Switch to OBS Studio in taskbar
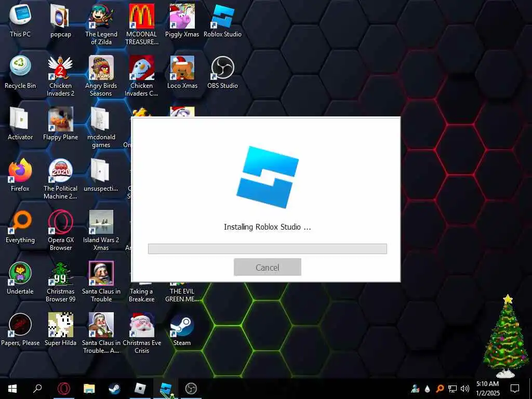The image size is (532, 399). (x=191, y=389)
